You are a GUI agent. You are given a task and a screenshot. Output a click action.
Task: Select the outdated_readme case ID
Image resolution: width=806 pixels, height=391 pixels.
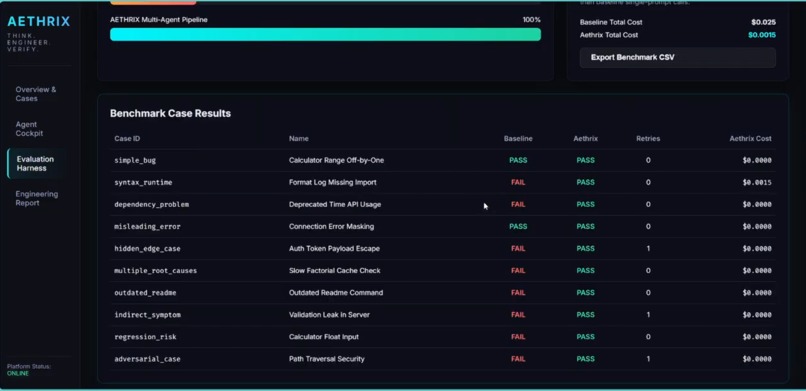click(x=145, y=293)
